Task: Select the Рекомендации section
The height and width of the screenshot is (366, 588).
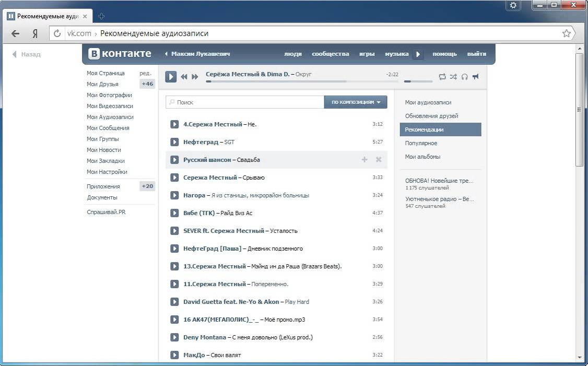Action: tap(441, 129)
